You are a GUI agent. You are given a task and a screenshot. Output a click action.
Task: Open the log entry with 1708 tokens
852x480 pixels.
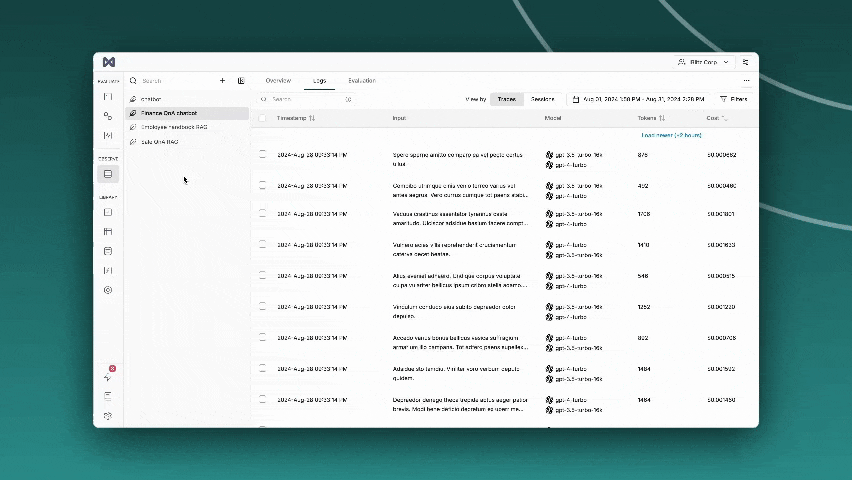[504, 219]
